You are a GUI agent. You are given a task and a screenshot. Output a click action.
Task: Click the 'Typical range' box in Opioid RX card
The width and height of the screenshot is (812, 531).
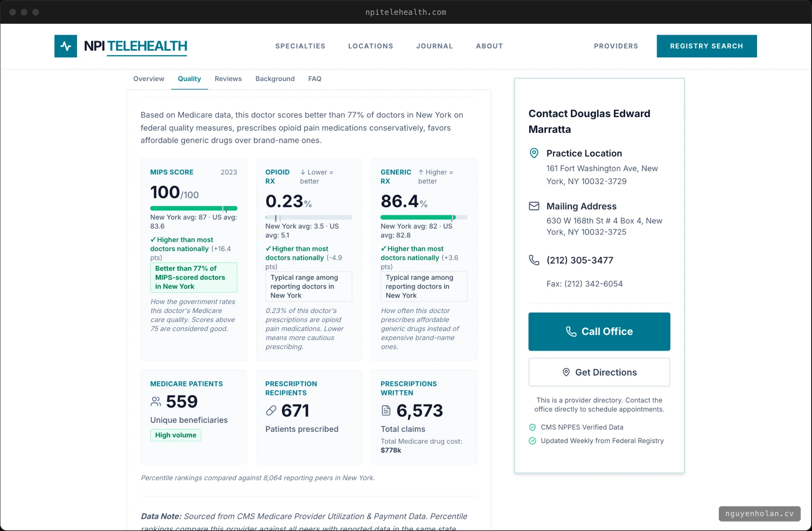308,286
